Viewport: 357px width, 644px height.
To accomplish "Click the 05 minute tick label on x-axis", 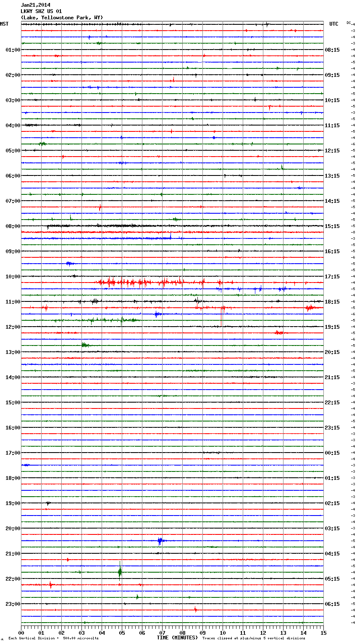I will 122,633.
